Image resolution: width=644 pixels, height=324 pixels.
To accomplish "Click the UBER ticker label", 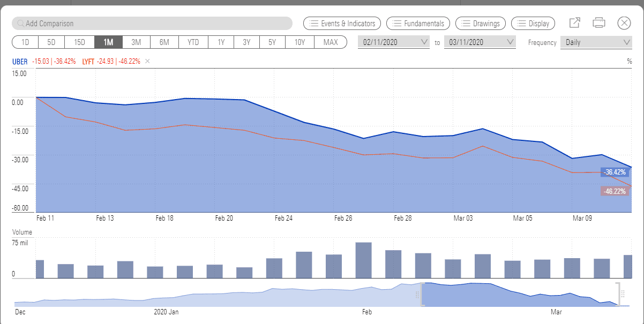I will coord(20,61).
